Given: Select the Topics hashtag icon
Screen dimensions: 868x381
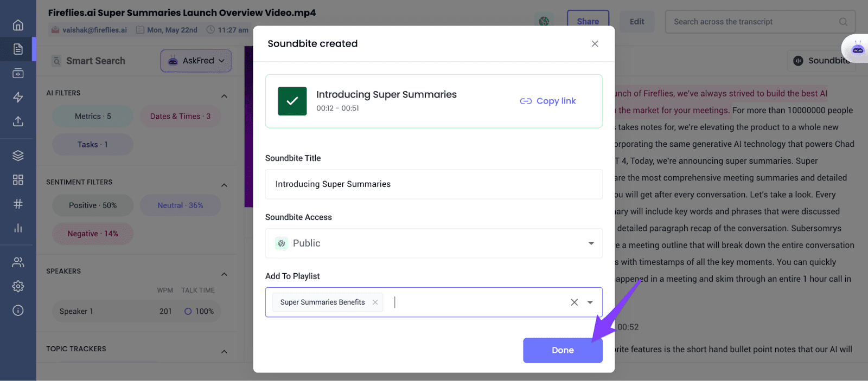Looking at the screenshot, I should [x=17, y=204].
